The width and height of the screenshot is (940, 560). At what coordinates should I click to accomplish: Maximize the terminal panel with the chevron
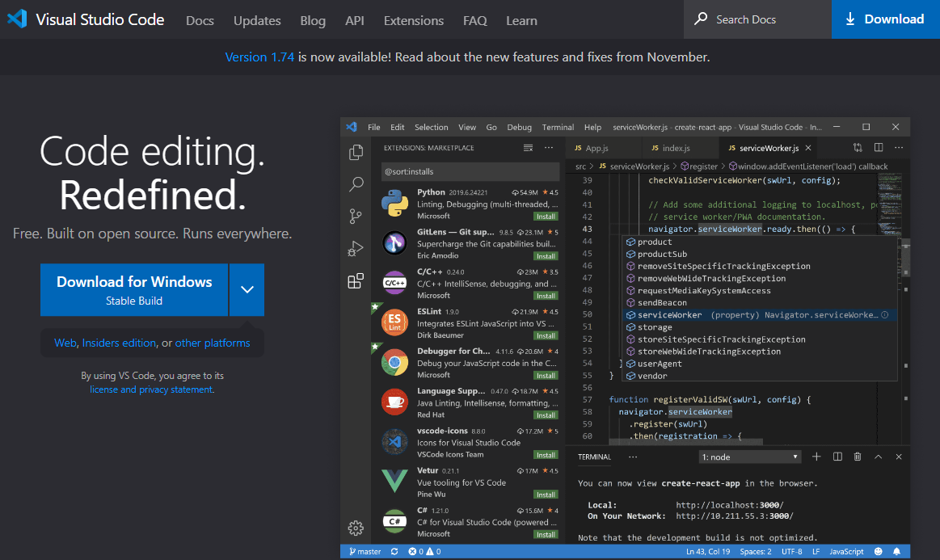pyautogui.click(x=878, y=457)
